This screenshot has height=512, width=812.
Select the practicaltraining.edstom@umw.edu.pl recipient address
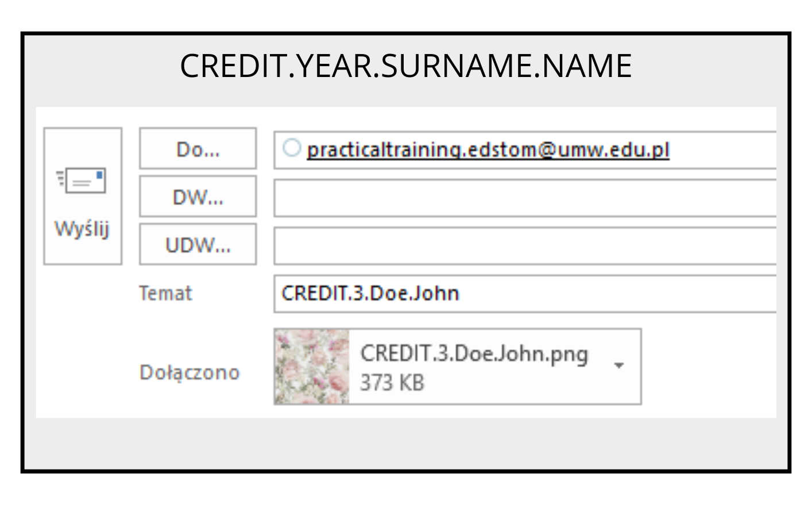(488, 150)
